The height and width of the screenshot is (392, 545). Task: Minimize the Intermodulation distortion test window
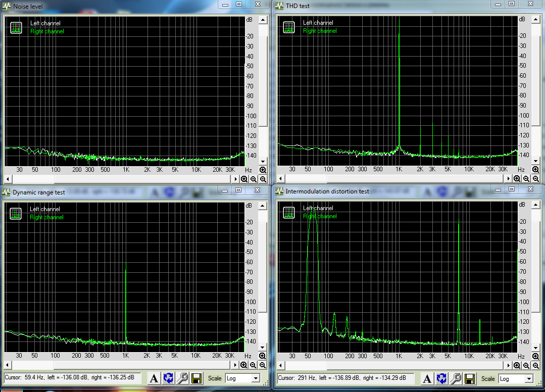pos(498,190)
